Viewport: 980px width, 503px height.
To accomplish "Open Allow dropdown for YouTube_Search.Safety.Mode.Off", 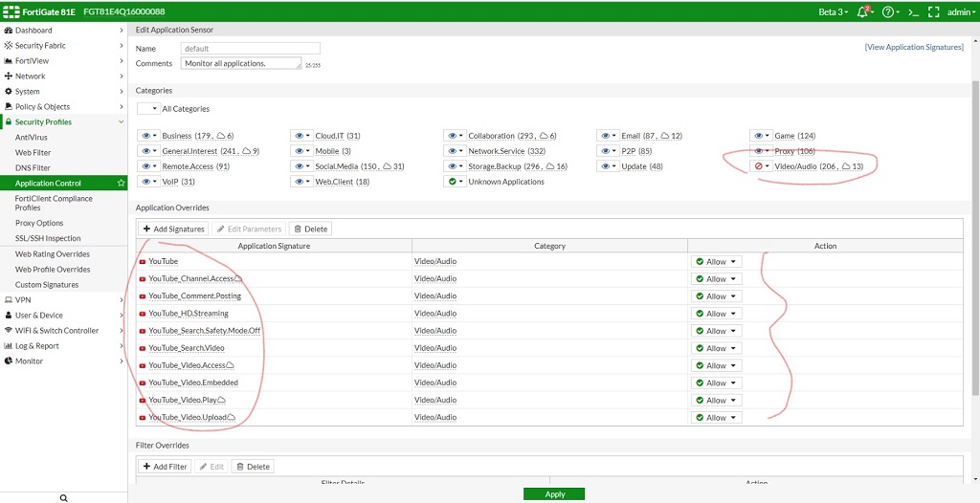I will click(716, 331).
